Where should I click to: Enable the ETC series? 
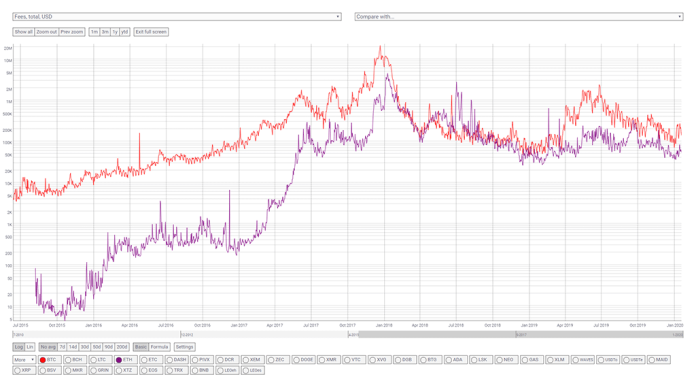[x=150, y=360]
